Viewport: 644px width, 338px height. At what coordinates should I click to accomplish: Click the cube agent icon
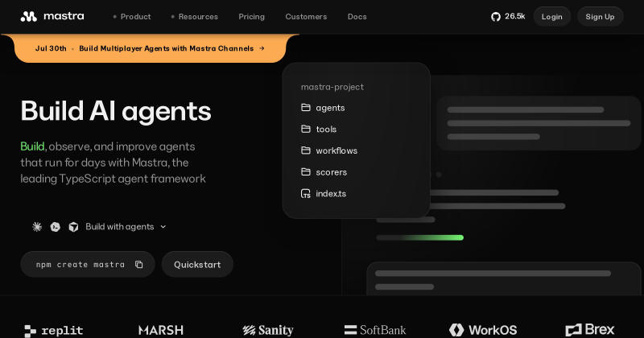pos(73,227)
